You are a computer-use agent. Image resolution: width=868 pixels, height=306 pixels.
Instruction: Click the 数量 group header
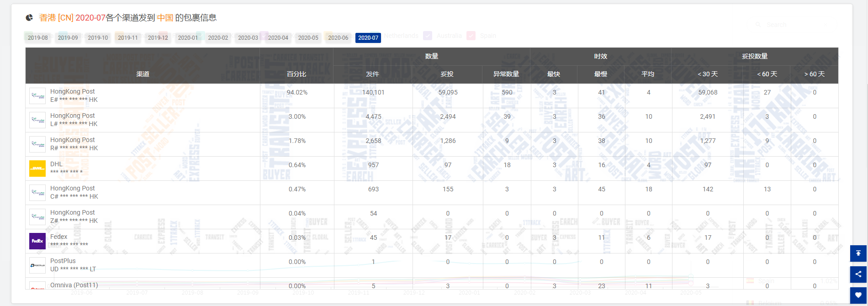coord(432,56)
